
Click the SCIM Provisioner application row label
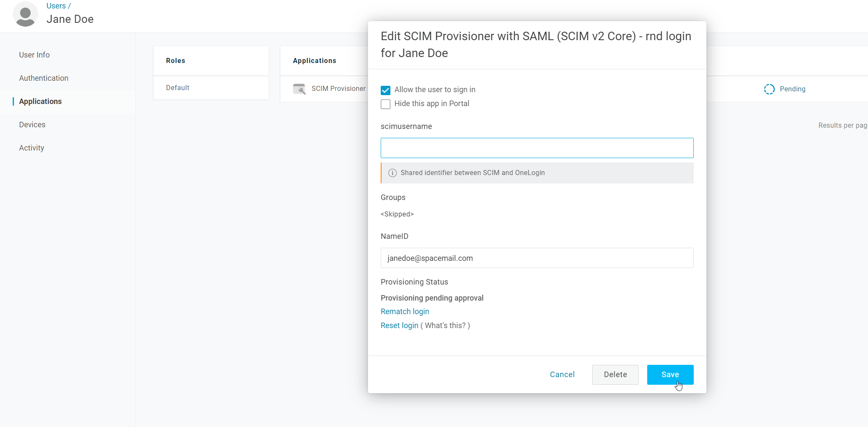[338, 89]
